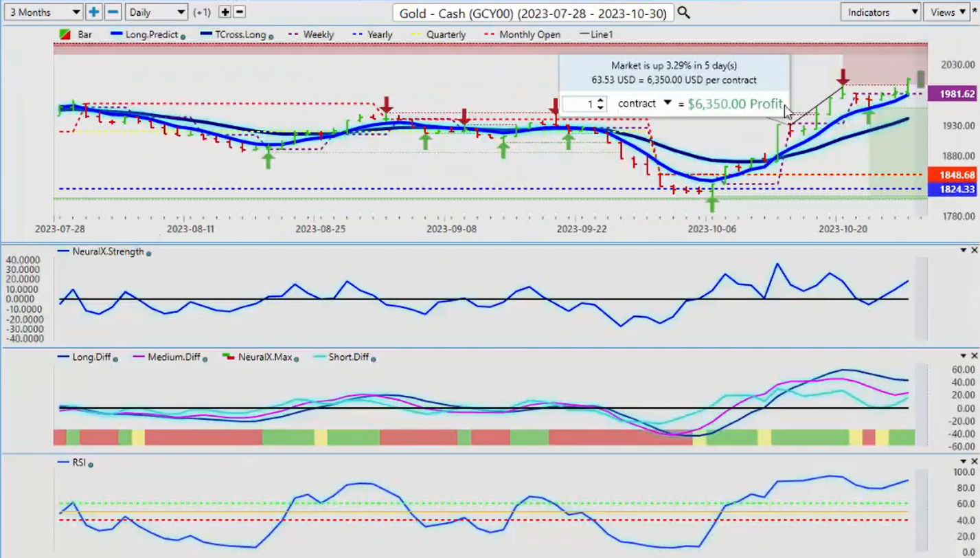Click the dot beside Long.Predict legend
The image size is (980, 558).
pyautogui.click(x=183, y=36)
